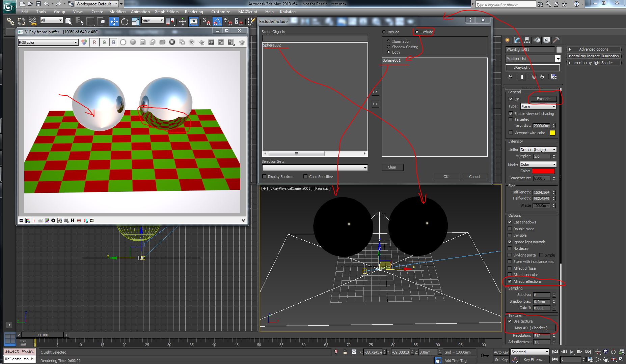Click Cancel in Exclude/Include dialog
The height and width of the screenshot is (364, 626).
(x=474, y=177)
